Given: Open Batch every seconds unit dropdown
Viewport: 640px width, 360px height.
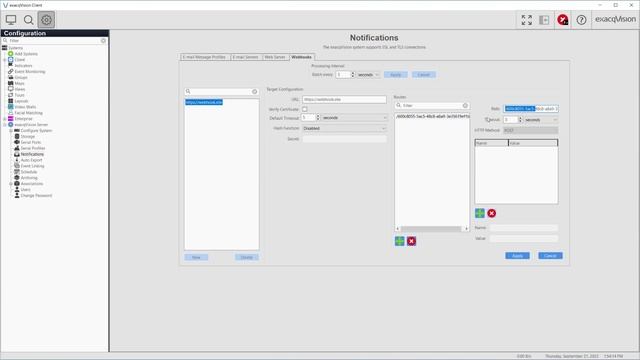Looking at the screenshot, I should point(368,75).
